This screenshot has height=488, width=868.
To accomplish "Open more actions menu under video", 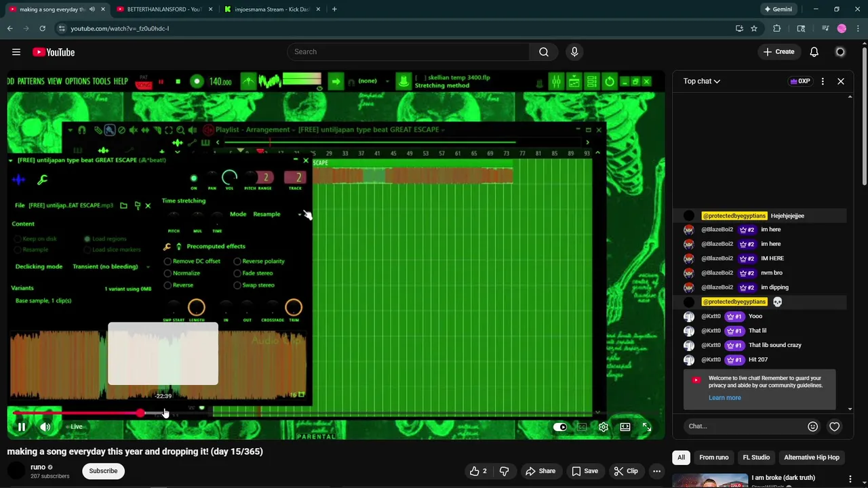I will pos(656,471).
